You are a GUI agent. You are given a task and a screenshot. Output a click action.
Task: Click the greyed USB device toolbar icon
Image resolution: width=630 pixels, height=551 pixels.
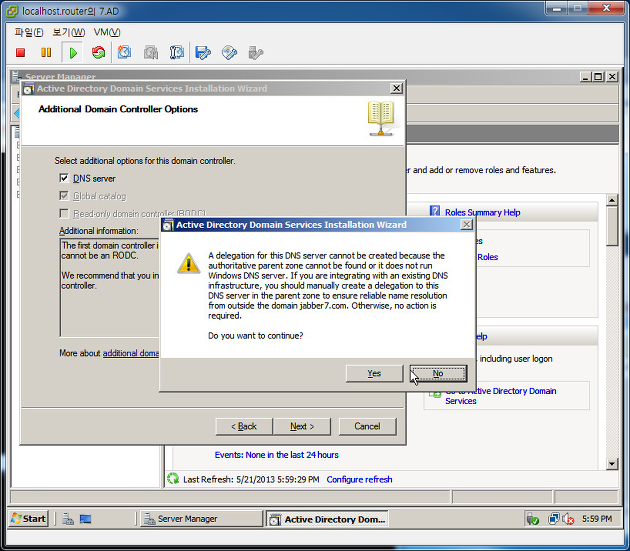(x=256, y=53)
